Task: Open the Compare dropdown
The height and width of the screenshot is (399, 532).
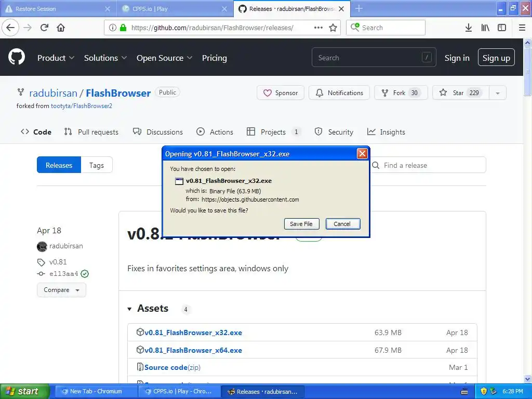Action: pyautogui.click(x=61, y=290)
